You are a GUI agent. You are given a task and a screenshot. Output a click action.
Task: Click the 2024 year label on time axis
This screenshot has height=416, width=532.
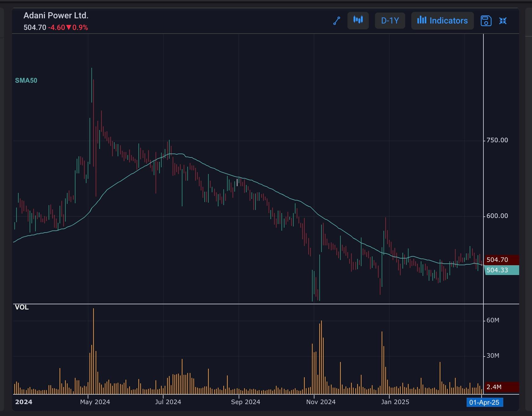(24, 402)
